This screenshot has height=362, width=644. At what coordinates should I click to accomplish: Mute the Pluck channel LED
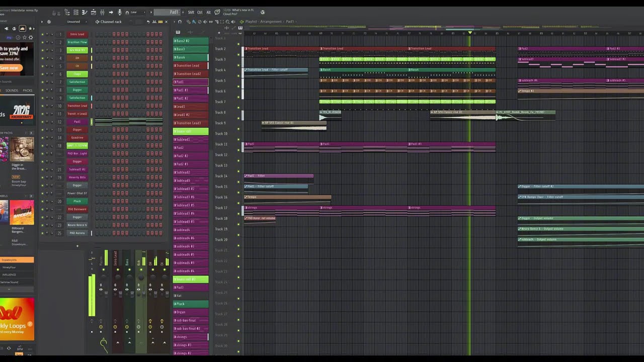[42, 201]
